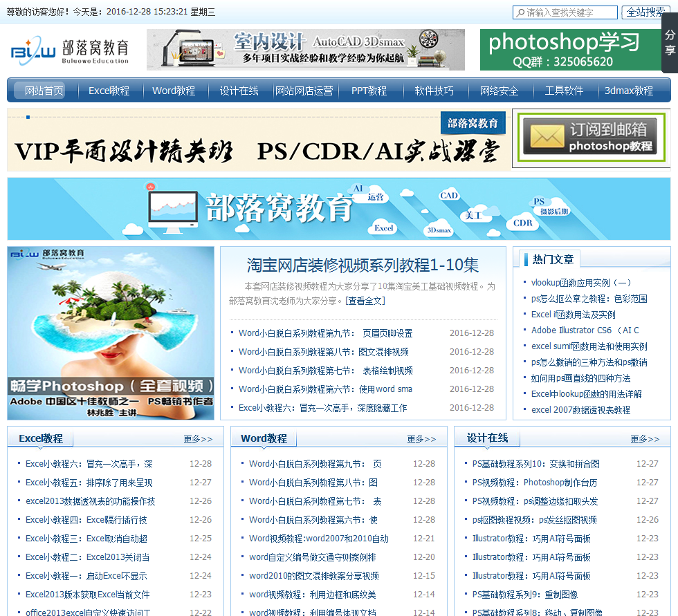Open PS视频教程：ps调整边缘扣取头发

point(535,501)
